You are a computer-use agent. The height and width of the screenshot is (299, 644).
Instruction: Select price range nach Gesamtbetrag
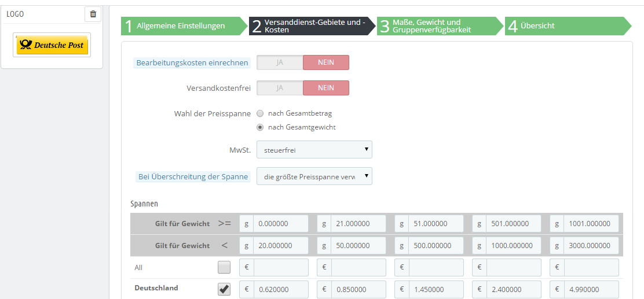click(x=261, y=113)
